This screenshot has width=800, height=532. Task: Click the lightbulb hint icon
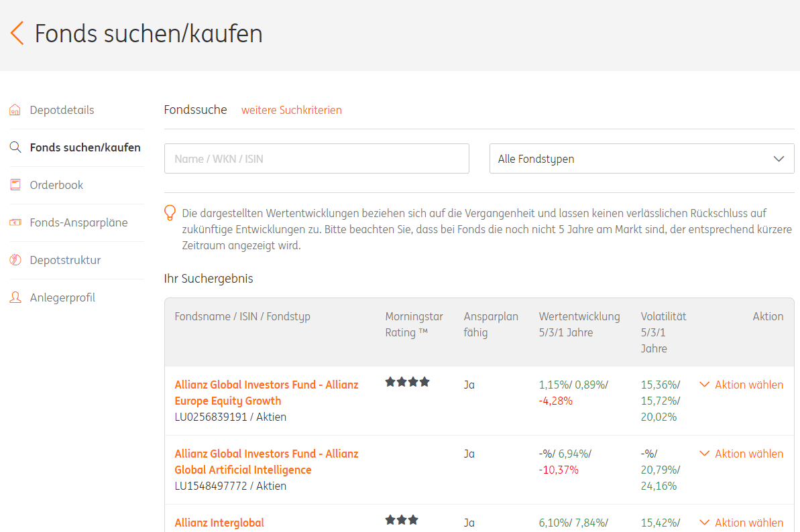pyautogui.click(x=170, y=212)
